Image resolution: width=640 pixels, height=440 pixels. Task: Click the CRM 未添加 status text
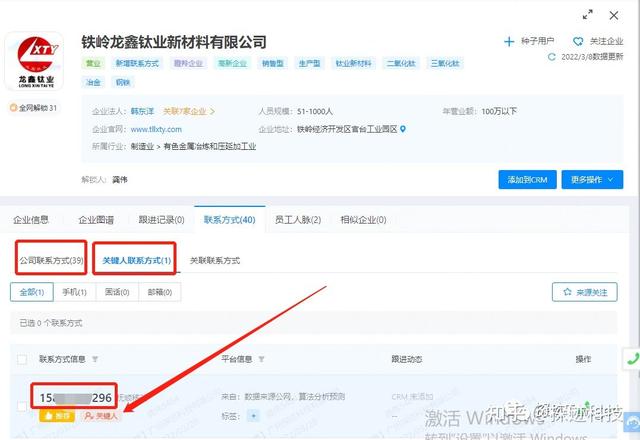[412, 396]
